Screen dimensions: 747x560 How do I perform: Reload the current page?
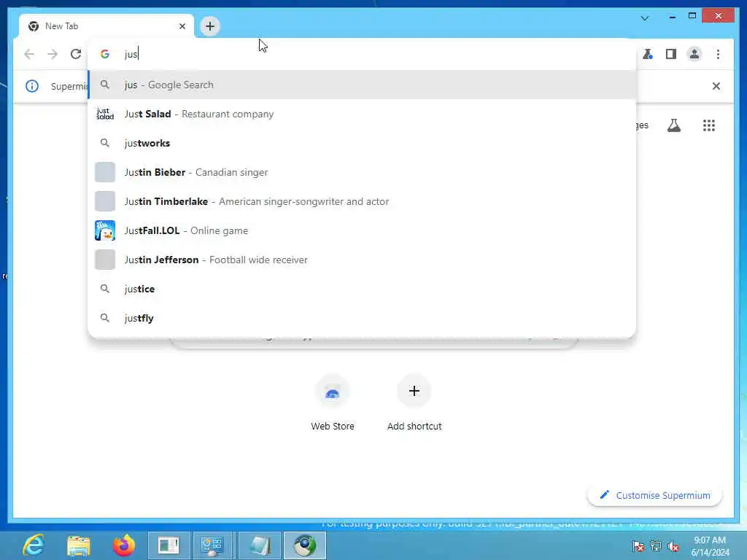point(76,54)
